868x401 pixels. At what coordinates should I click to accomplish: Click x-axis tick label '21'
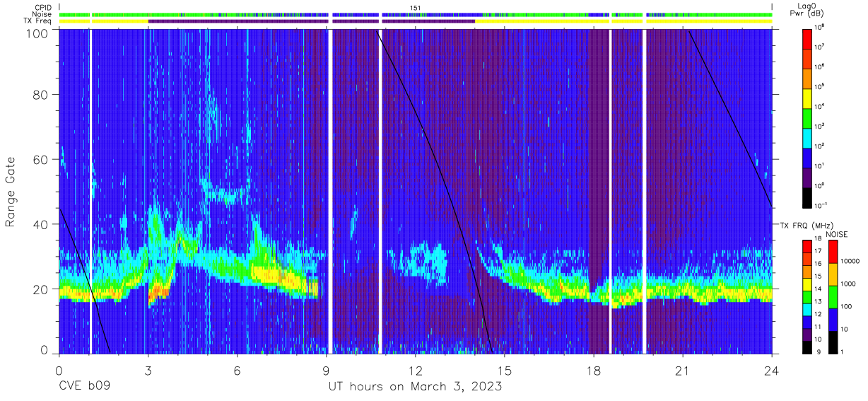[x=683, y=370]
